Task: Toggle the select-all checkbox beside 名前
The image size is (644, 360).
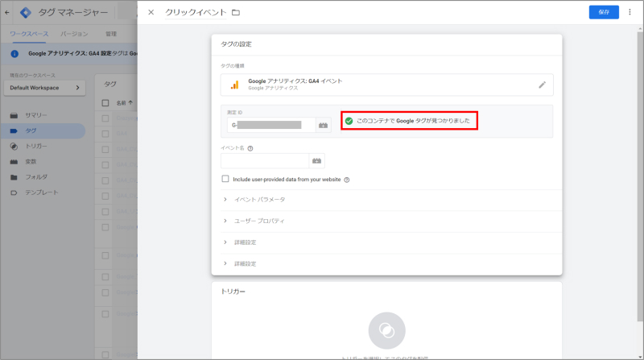Action: pos(105,103)
